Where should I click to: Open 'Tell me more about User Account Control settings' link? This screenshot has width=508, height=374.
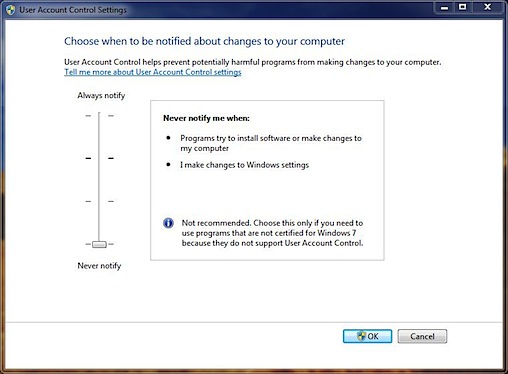point(153,72)
